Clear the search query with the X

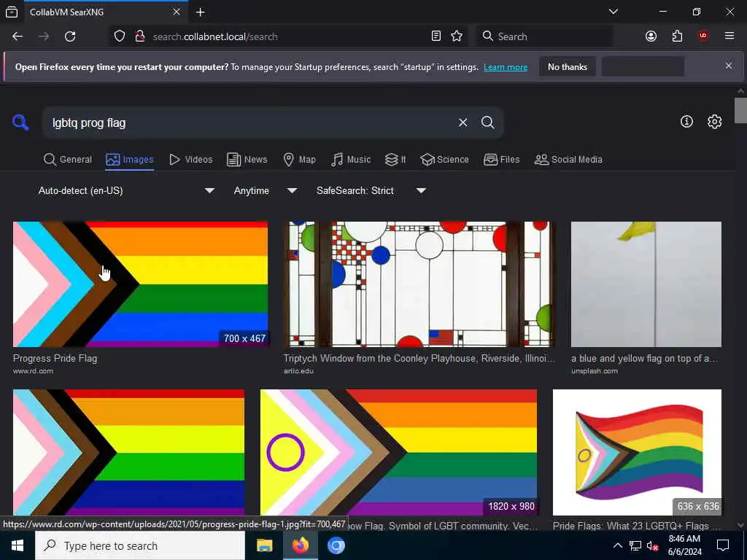pyautogui.click(x=462, y=122)
